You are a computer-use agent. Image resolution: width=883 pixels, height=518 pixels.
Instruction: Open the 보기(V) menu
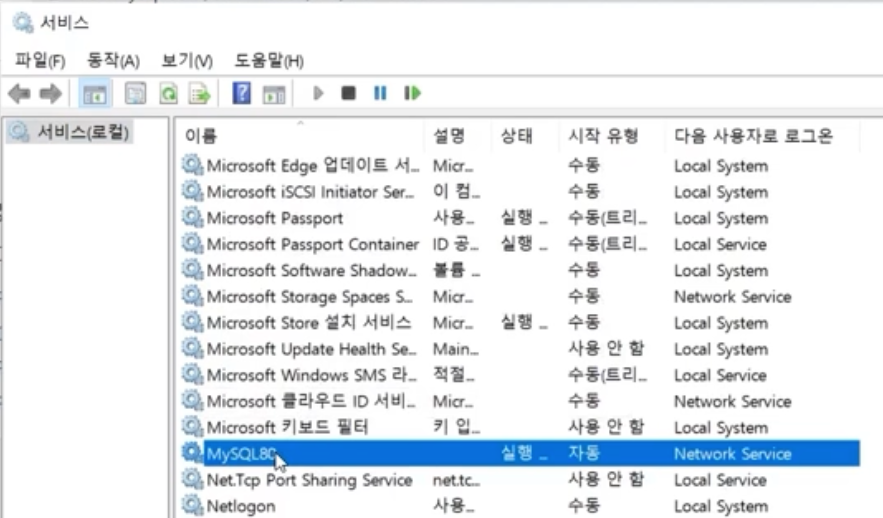187,60
